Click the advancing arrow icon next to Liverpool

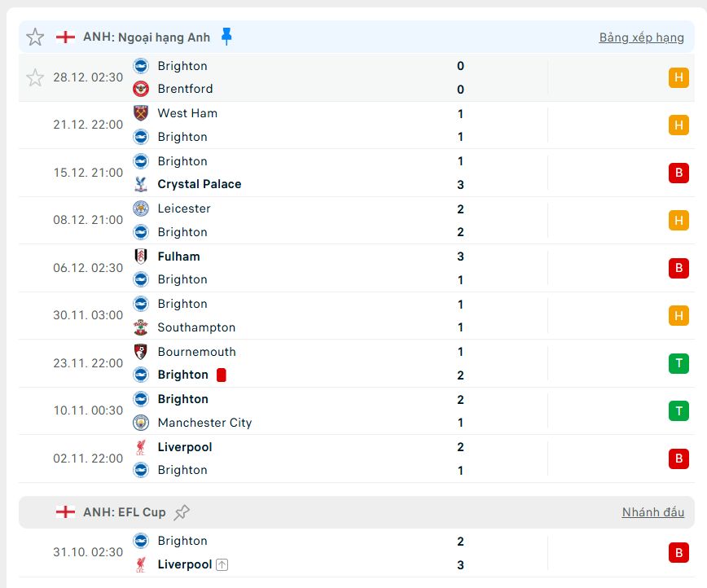point(222,564)
